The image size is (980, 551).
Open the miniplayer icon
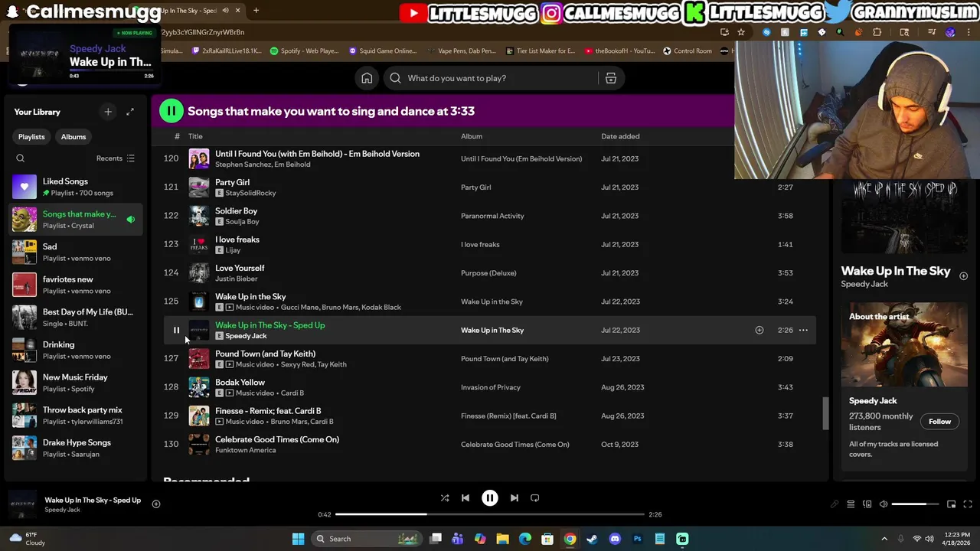click(951, 504)
